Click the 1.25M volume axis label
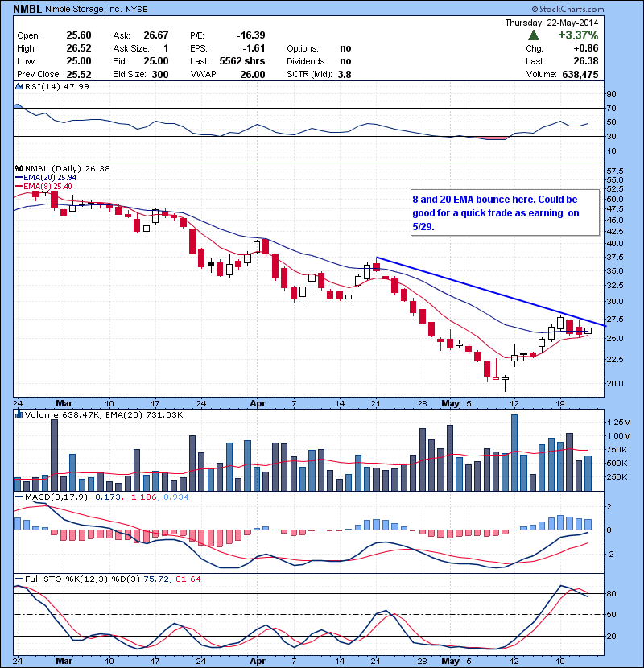Image resolution: width=644 pixels, height=668 pixels. (x=619, y=423)
